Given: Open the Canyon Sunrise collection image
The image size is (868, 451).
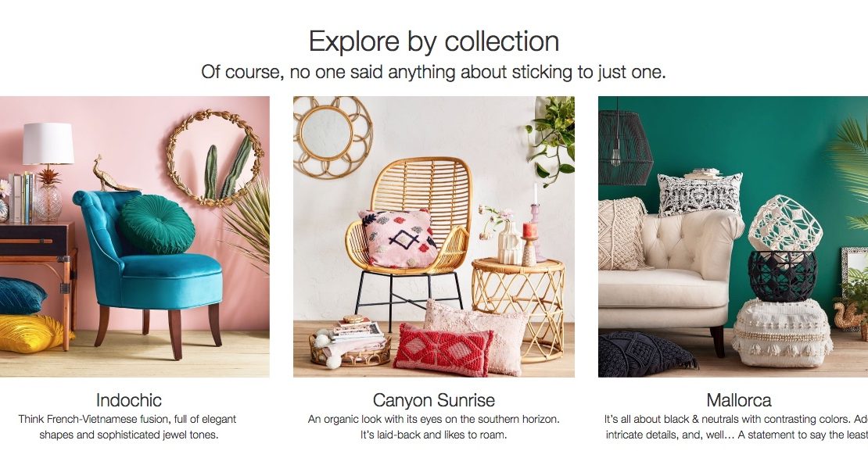Looking at the screenshot, I should click(434, 237).
